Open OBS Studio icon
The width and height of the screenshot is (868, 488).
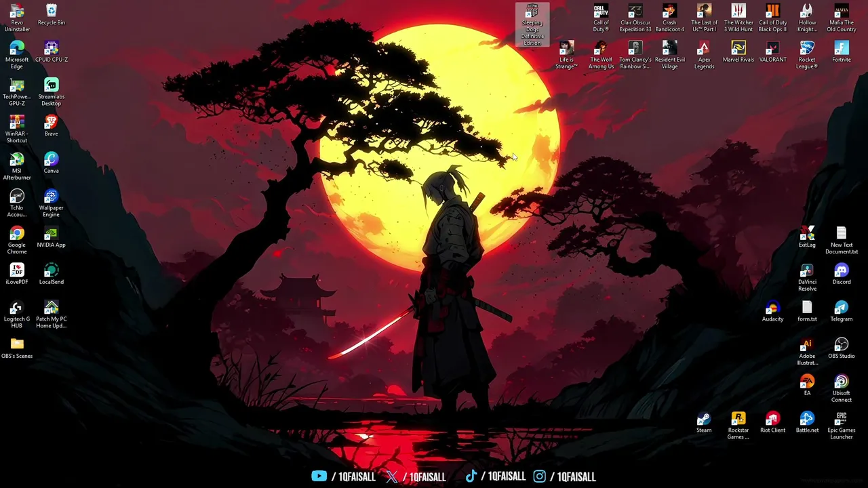[842, 348]
